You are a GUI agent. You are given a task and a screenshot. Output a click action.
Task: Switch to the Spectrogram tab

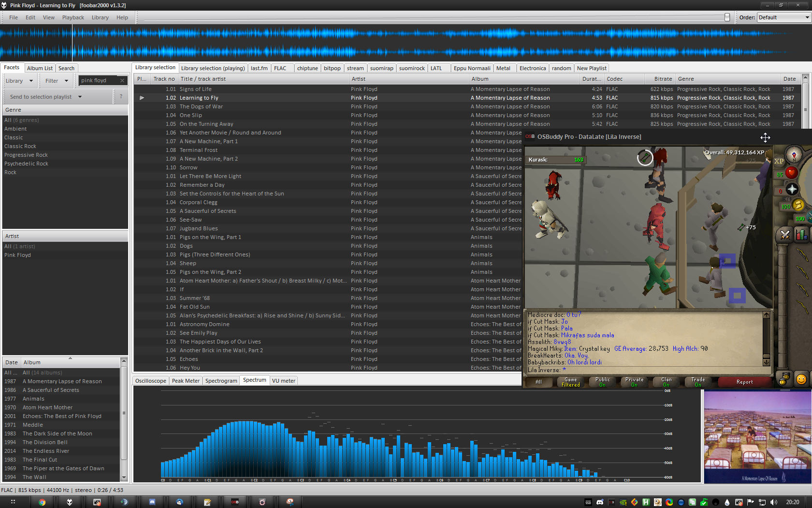click(x=221, y=381)
